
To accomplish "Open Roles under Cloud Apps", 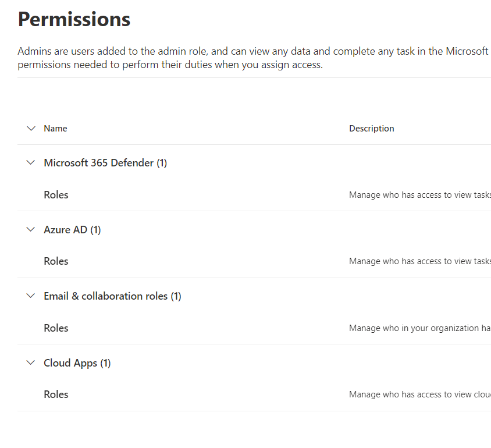I will point(56,394).
